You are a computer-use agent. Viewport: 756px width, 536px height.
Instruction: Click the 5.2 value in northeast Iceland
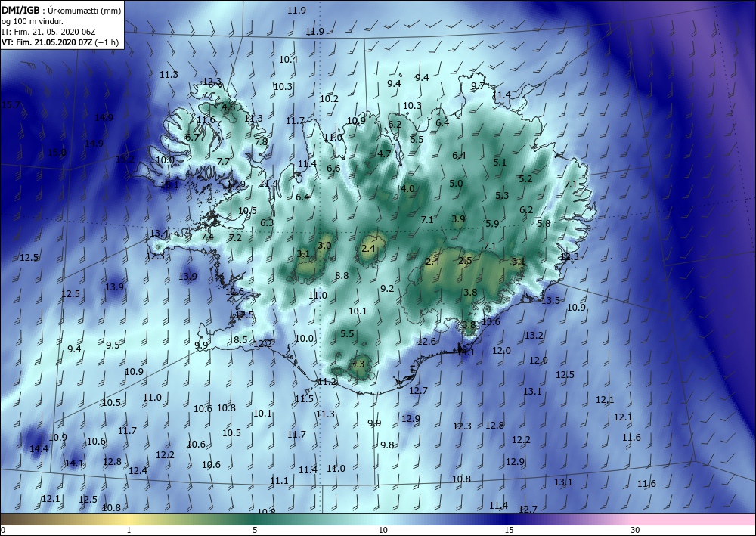(x=525, y=179)
